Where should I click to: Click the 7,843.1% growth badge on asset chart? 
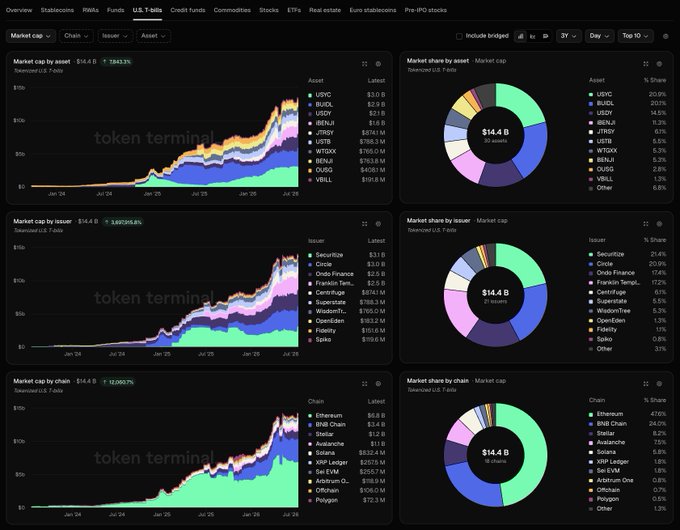117,62
